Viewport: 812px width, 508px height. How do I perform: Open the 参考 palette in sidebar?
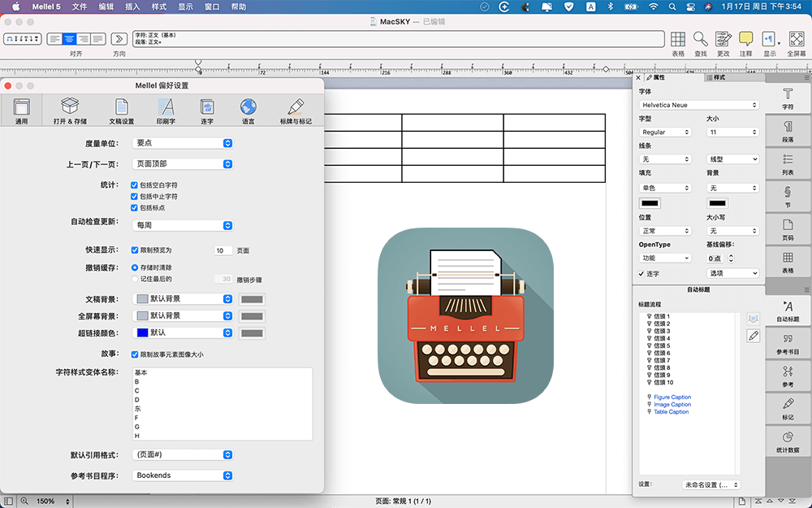click(788, 376)
